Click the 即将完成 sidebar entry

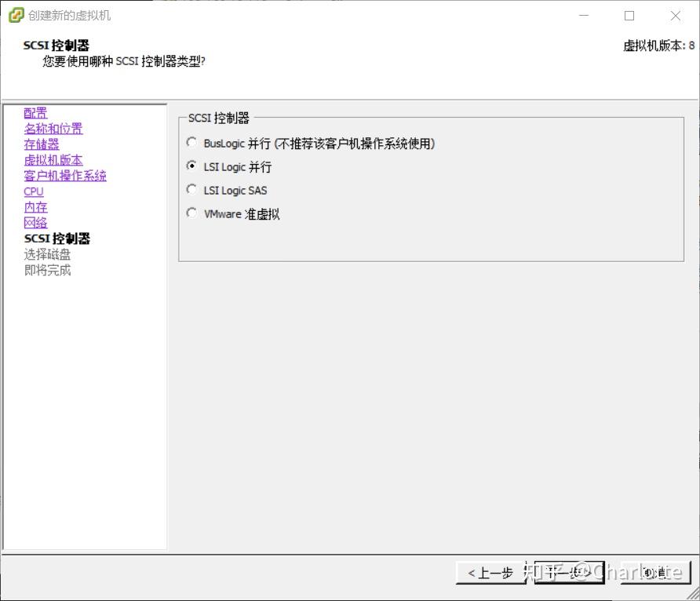(x=47, y=269)
